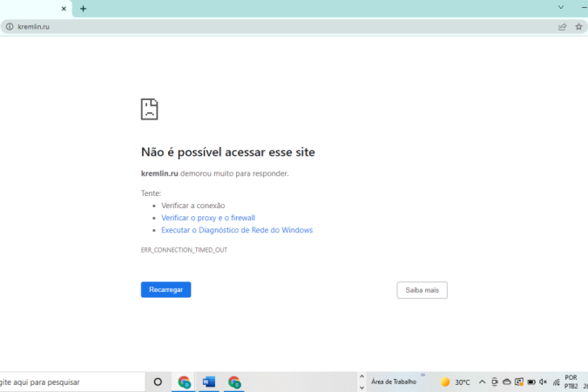This screenshot has width=588, height=392.
Task: Open the 'Verificar o proxy e o firewall' link
Action: [208, 218]
